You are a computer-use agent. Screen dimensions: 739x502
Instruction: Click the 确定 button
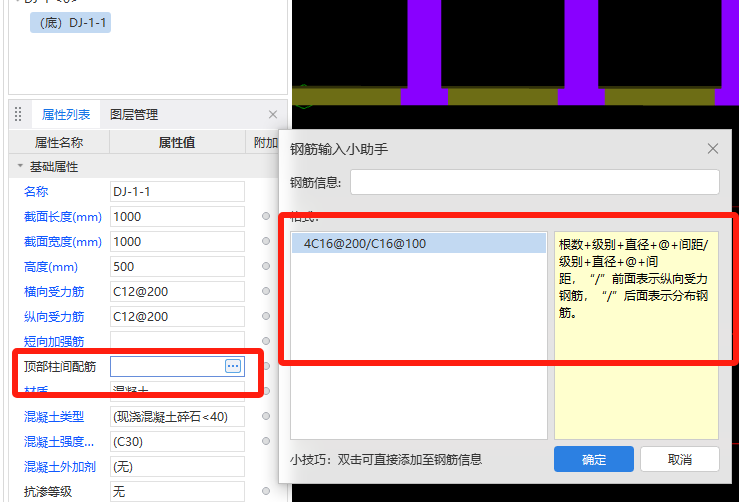click(x=594, y=459)
